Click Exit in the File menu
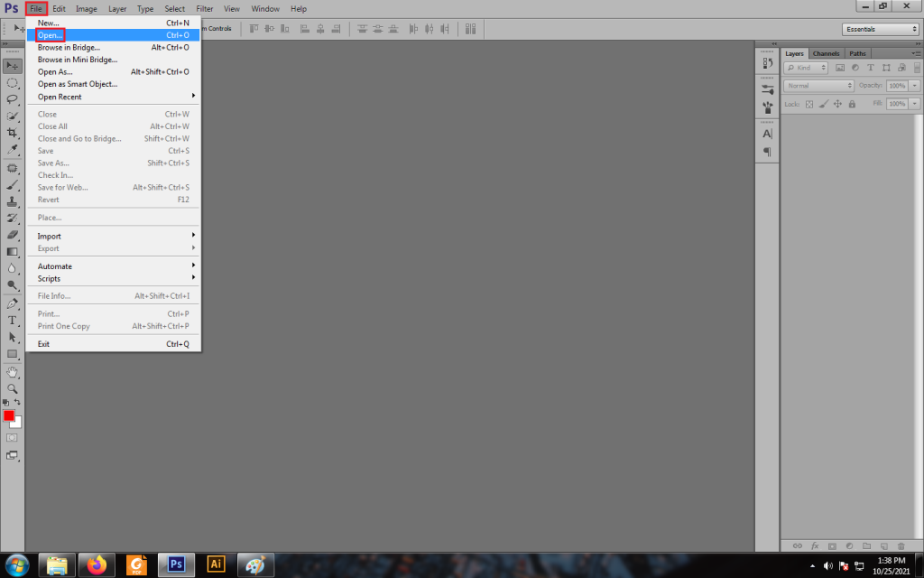The height and width of the screenshot is (578, 924). [x=43, y=344]
